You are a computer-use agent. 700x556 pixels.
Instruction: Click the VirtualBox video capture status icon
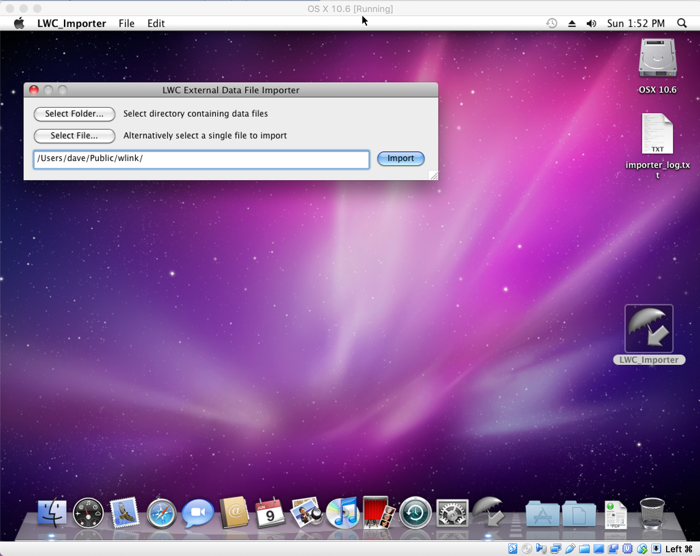[613, 549]
